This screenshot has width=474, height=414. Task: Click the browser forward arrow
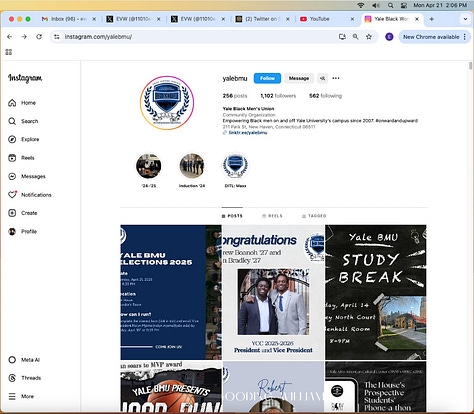[x=24, y=37]
